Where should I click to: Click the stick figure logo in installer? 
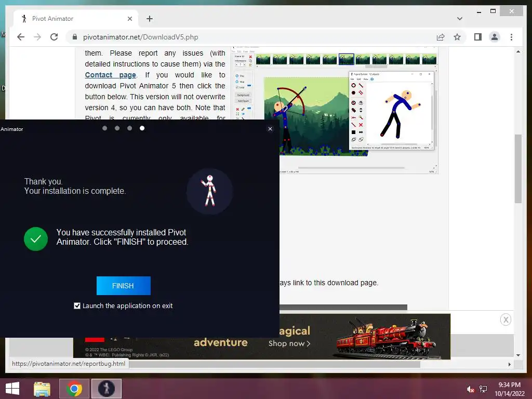pos(210,191)
